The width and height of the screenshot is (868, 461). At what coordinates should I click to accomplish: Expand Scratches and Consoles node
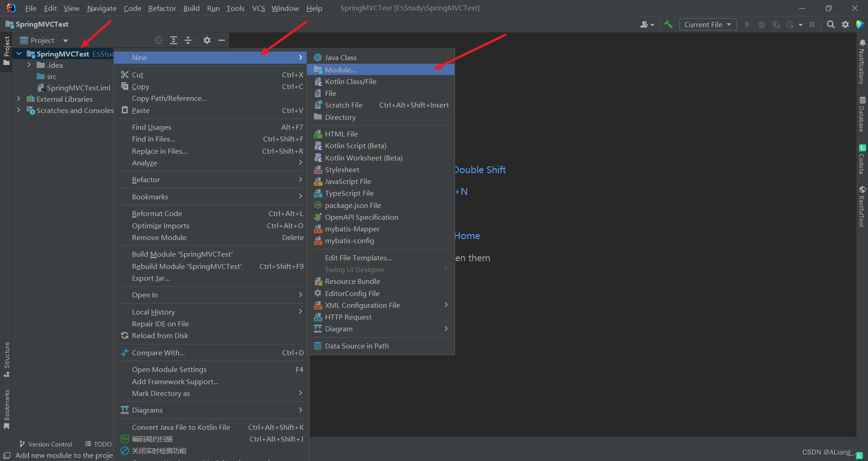click(x=19, y=110)
